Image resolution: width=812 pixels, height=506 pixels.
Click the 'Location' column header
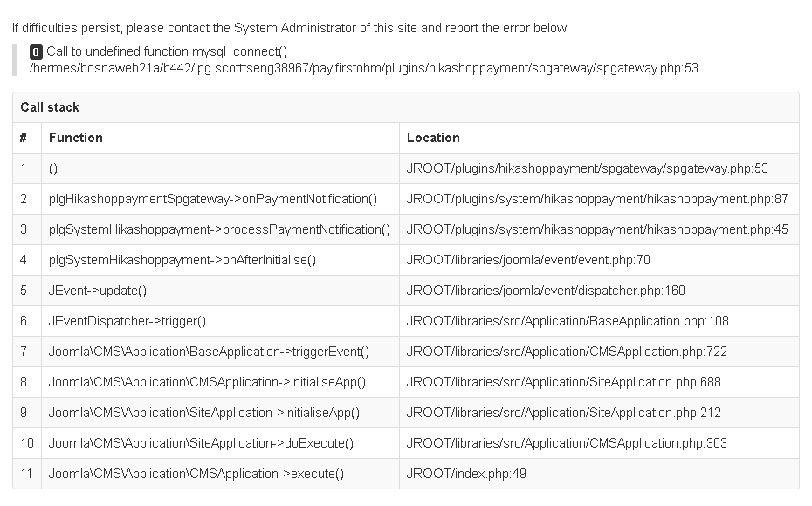433,138
